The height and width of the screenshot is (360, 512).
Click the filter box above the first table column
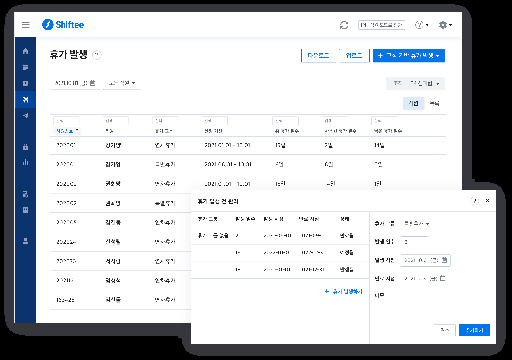pos(66,121)
